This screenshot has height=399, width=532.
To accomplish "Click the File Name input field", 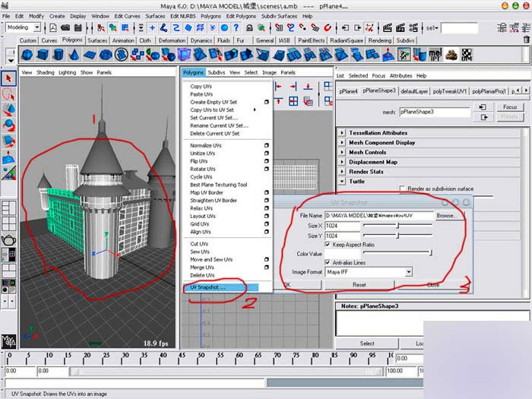I will (379, 216).
